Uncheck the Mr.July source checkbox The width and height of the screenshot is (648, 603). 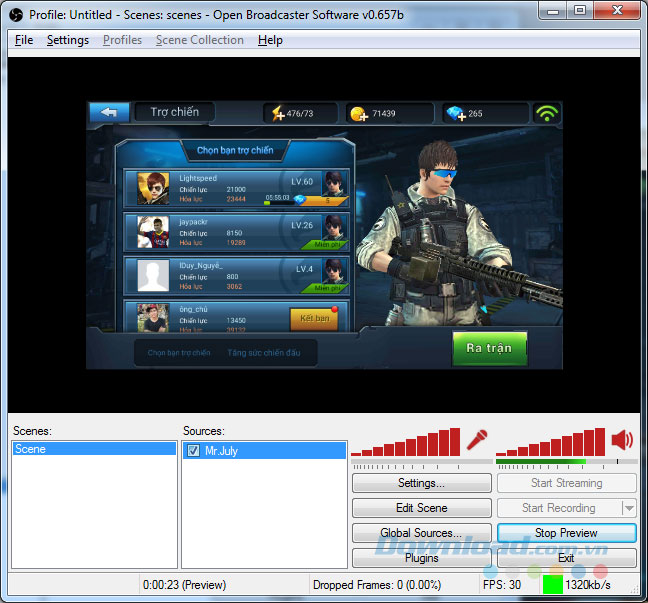tap(193, 450)
